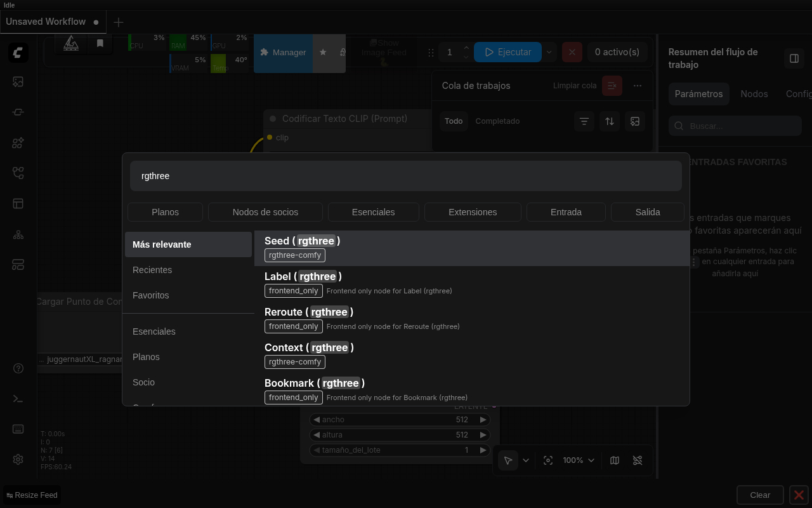Toggle the Entrada filter chip
Image resolution: width=812 pixels, height=508 pixels.
pyautogui.click(x=566, y=212)
